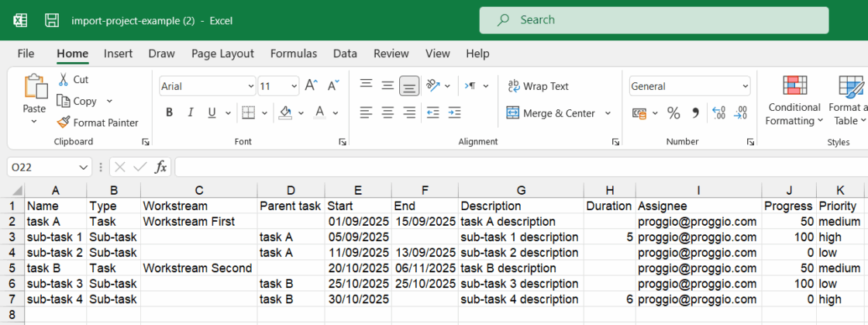Open Conditional Formatting icon

(x=794, y=86)
